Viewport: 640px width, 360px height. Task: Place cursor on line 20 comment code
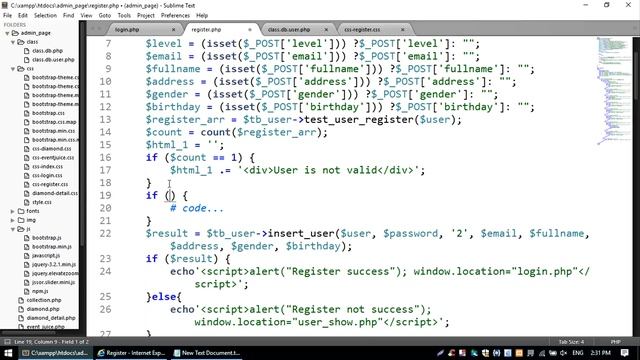[x=197, y=208]
